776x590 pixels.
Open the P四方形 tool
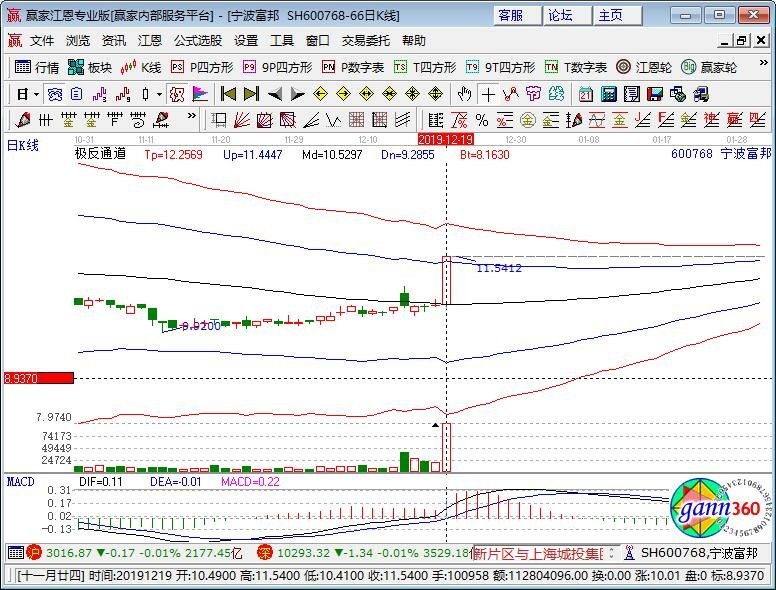coord(202,67)
